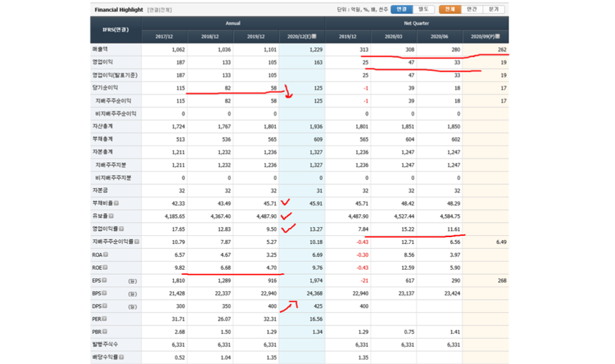Click the 2020/03 quarter column header
The image size is (615, 364).
[394, 36]
